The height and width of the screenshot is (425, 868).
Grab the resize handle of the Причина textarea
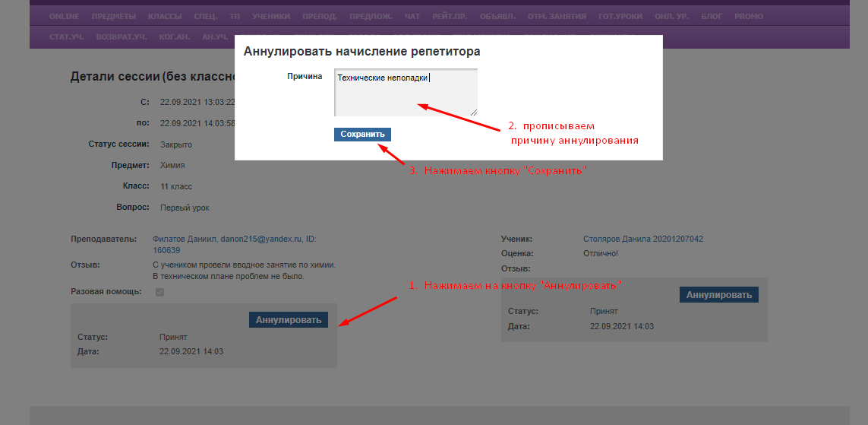pyautogui.click(x=474, y=112)
